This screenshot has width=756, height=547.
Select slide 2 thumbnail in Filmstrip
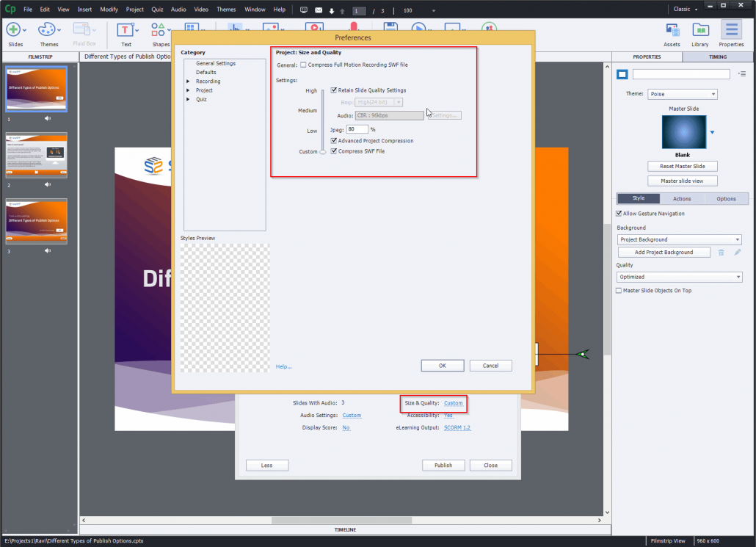[36, 154]
